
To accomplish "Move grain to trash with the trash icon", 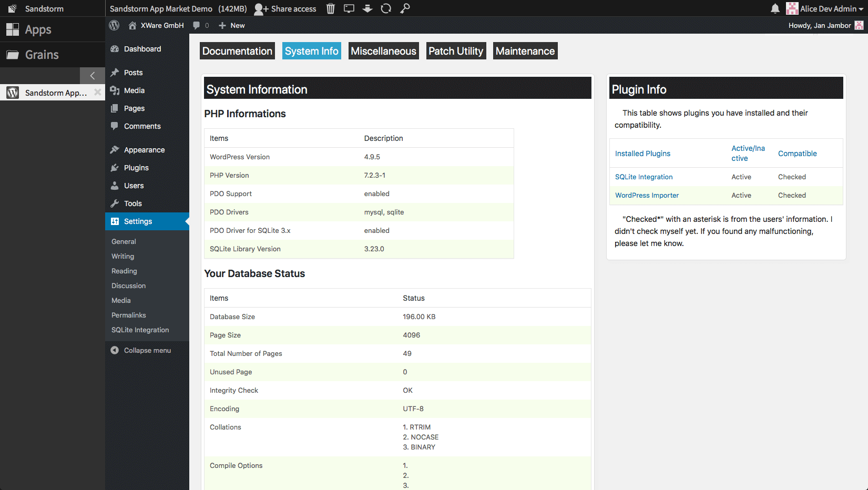I will click(x=331, y=8).
